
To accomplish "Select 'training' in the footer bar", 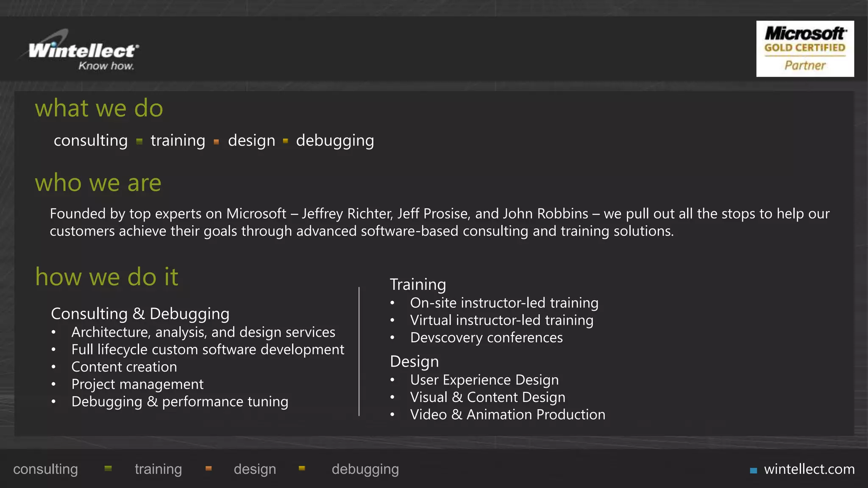I will [x=158, y=469].
